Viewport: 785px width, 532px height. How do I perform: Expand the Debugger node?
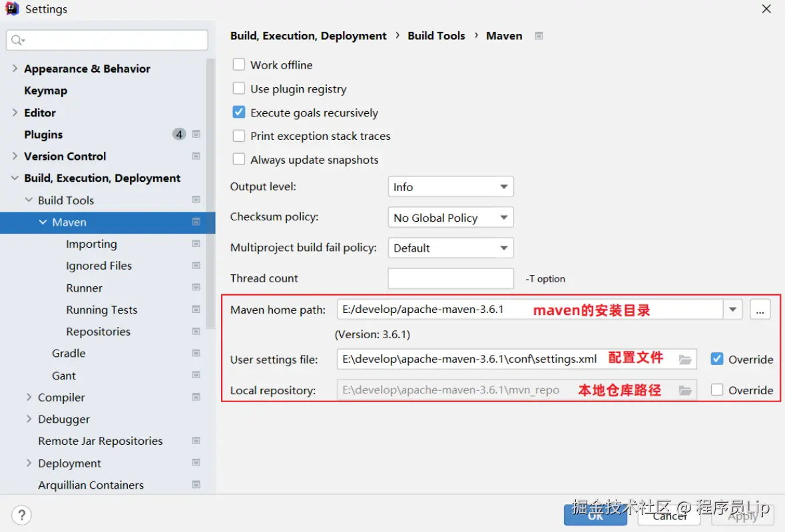(29, 419)
